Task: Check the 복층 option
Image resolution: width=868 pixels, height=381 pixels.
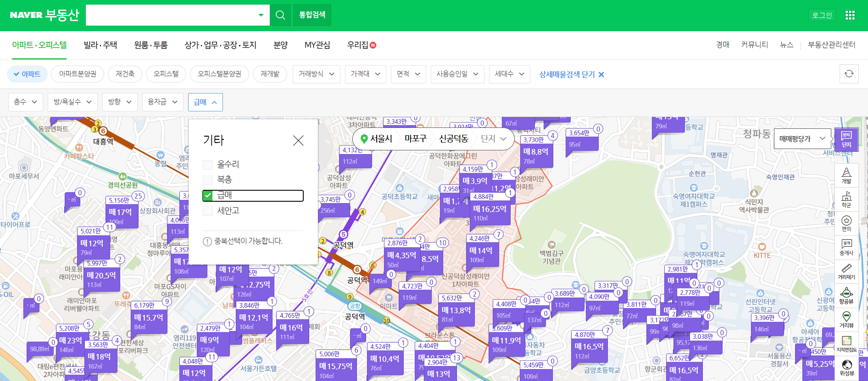Action: (x=208, y=180)
